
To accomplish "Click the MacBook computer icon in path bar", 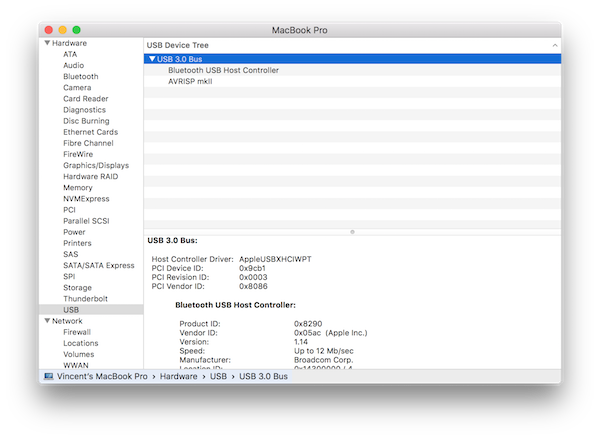I will 49,376.
